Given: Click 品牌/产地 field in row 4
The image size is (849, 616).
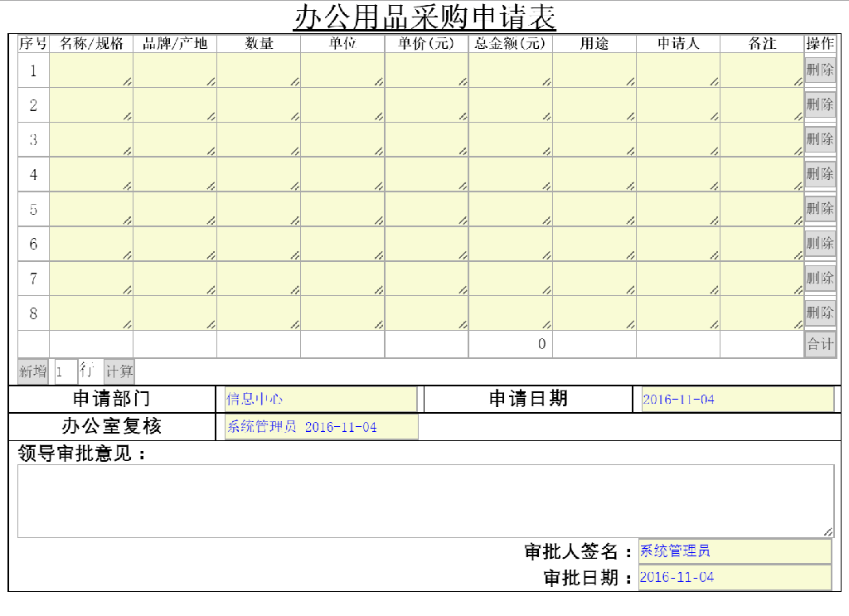Looking at the screenshot, I should click(x=175, y=174).
